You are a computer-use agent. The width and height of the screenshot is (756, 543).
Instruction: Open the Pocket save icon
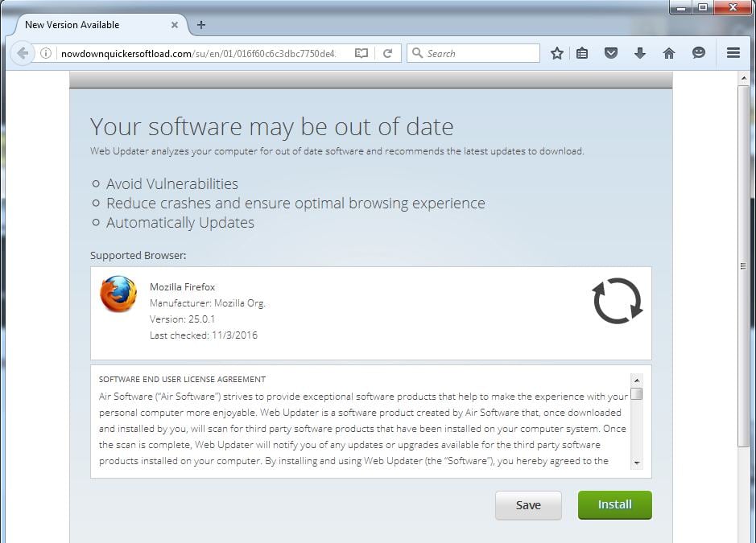611,53
